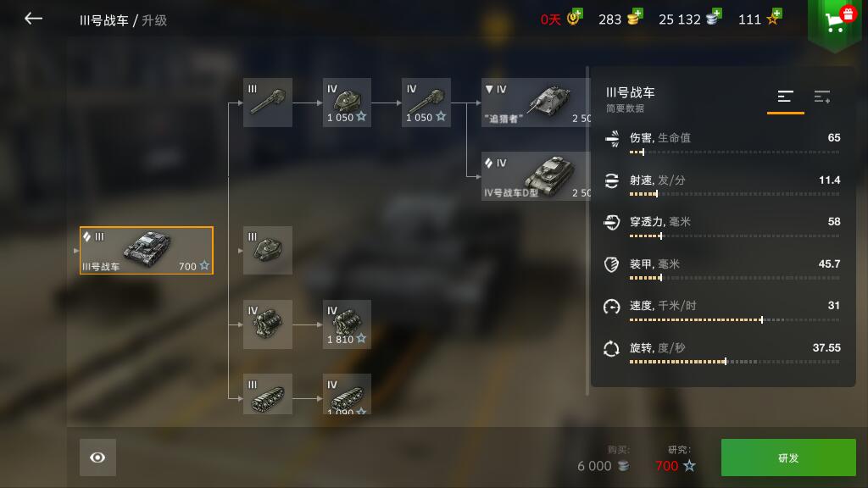Open the "追猎者" tank destroyer node
The width and height of the screenshot is (868, 488).
tap(536, 103)
